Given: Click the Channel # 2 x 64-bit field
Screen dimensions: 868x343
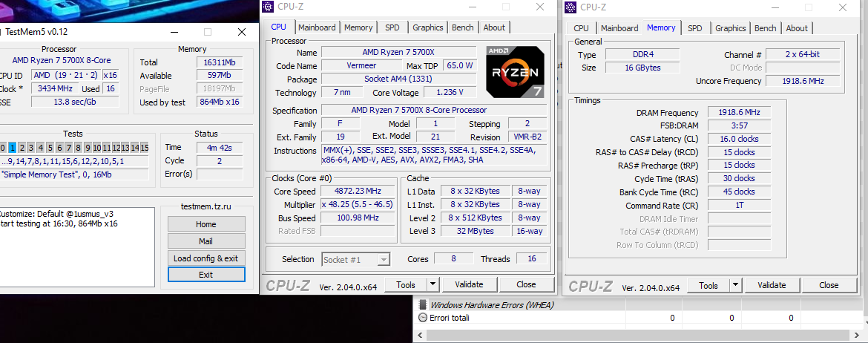Looking at the screenshot, I should point(803,55).
